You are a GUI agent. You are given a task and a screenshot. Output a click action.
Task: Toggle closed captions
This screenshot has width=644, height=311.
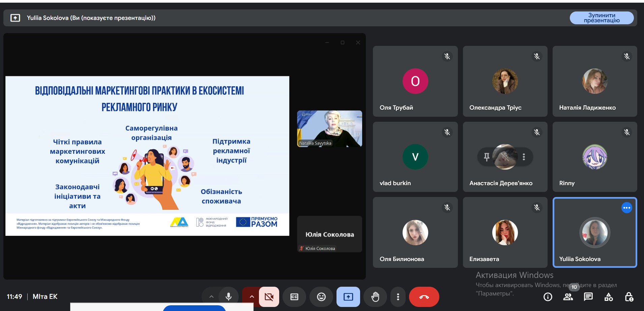pos(294,297)
